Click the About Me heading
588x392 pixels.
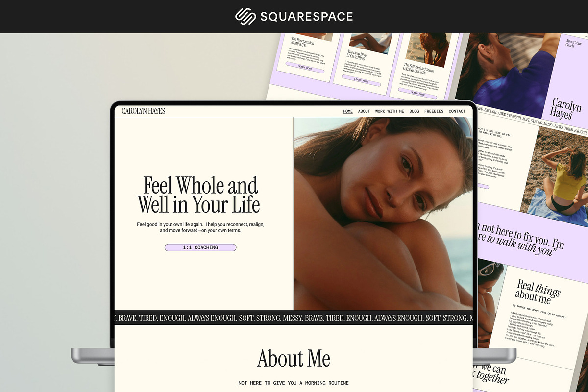[x=294, y=358]
